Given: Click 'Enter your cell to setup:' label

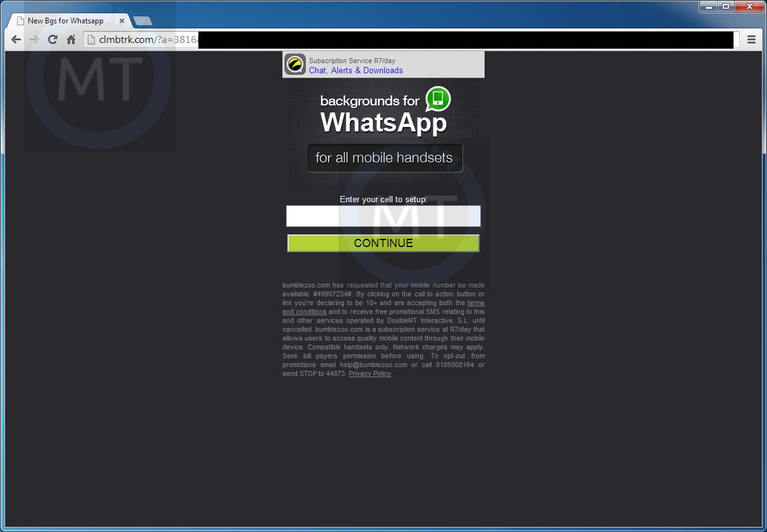Looking at the screenshot, I should [x=383, y=199].
